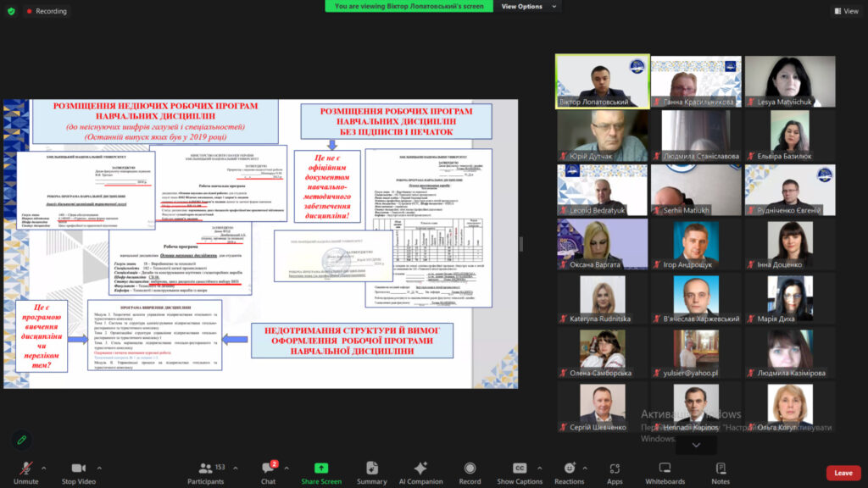Open the Whiteboards tool
868x488 pixels.
click(665, 472)
